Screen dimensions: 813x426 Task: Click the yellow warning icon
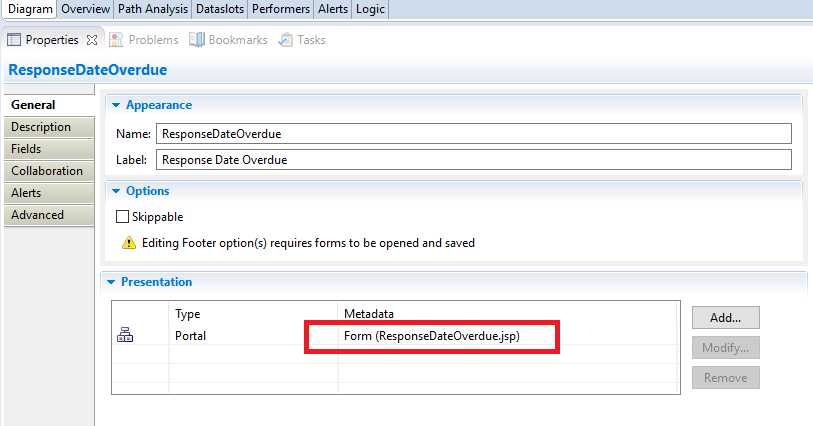[x=129, y=243]
